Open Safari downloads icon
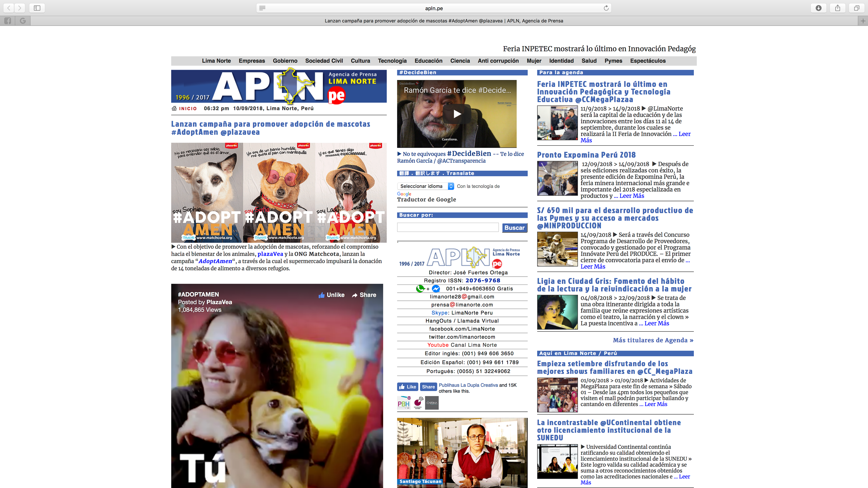The width and height of the screenshot is (868, 488). coord(818,8)
